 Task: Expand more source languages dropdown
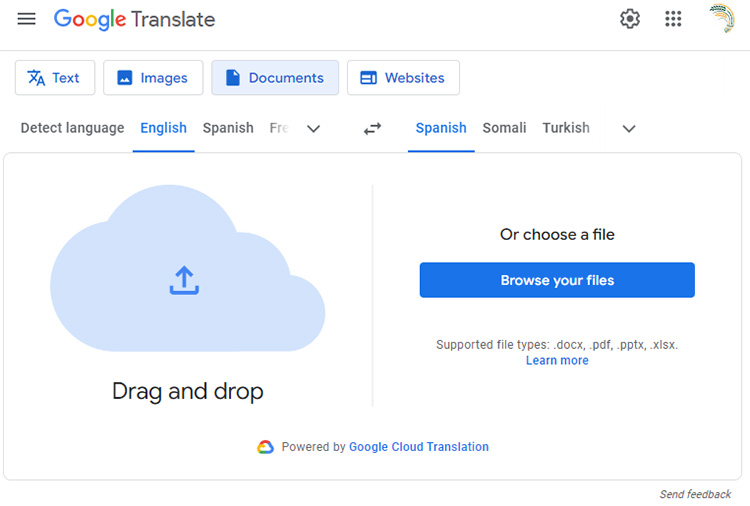coord(313,129)
